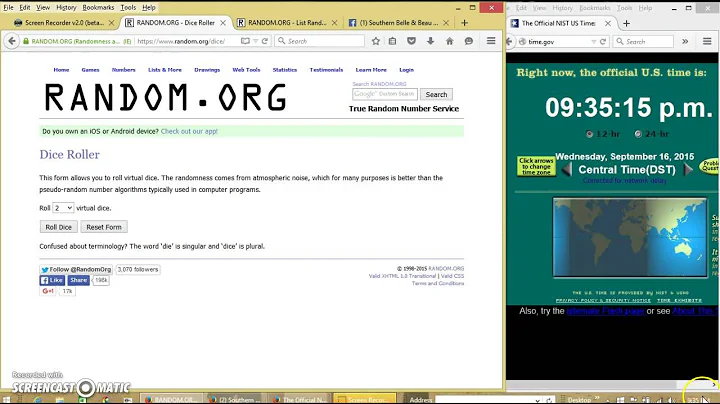The height and width of the screenshot is (404, 720).
Task: Save page to Pocket icon
Action: (x=411, y=41)
